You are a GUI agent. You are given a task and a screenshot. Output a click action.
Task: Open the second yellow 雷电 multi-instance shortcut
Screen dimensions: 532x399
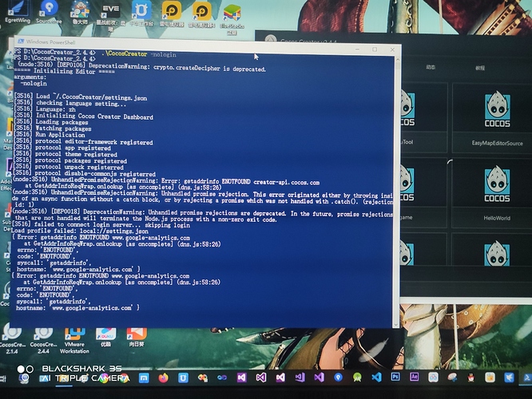(x=202, y=14)
